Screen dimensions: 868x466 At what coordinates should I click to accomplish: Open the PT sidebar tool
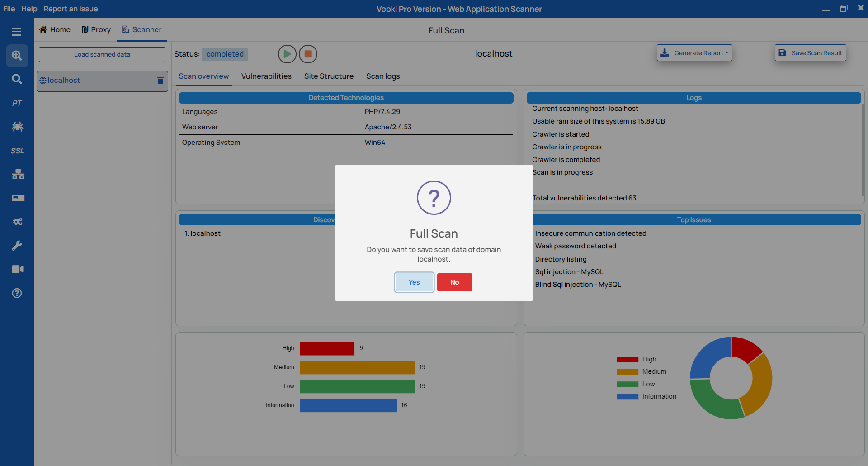(x=17, y=103)
